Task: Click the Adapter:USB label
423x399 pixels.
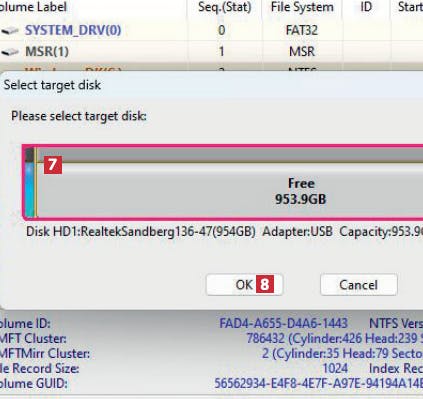Action: tap(297, 232)
